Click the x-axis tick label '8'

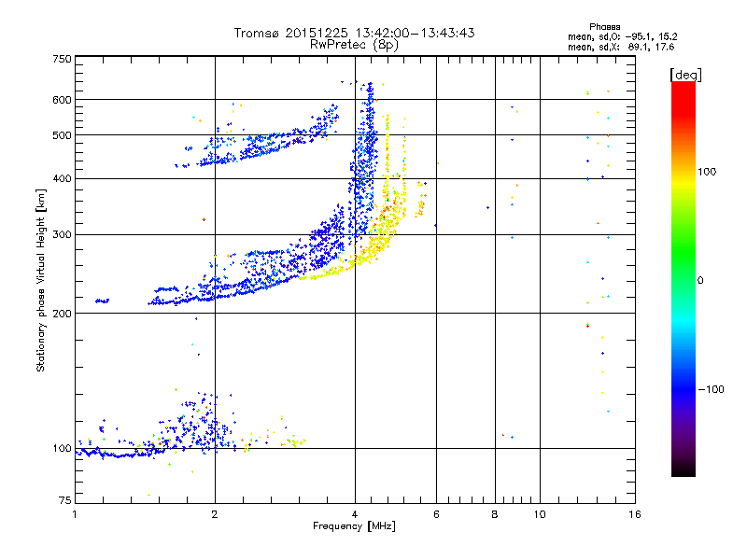(x=495, y=514)
